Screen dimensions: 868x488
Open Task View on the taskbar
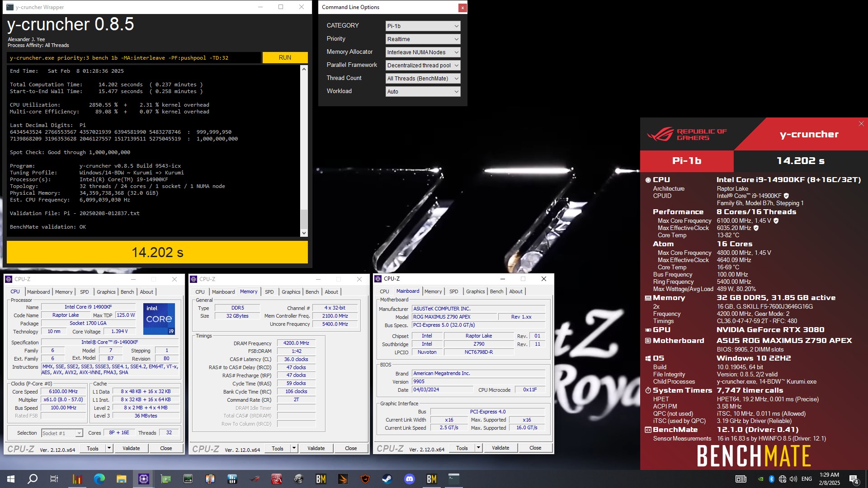pos(54,479)
